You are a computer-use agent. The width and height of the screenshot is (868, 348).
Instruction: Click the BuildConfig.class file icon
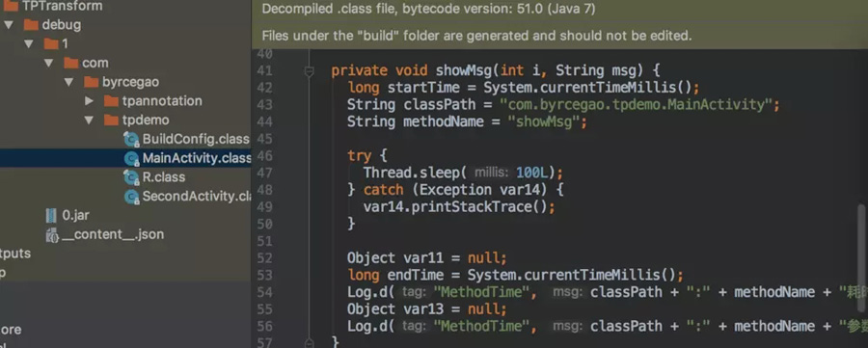132,140
